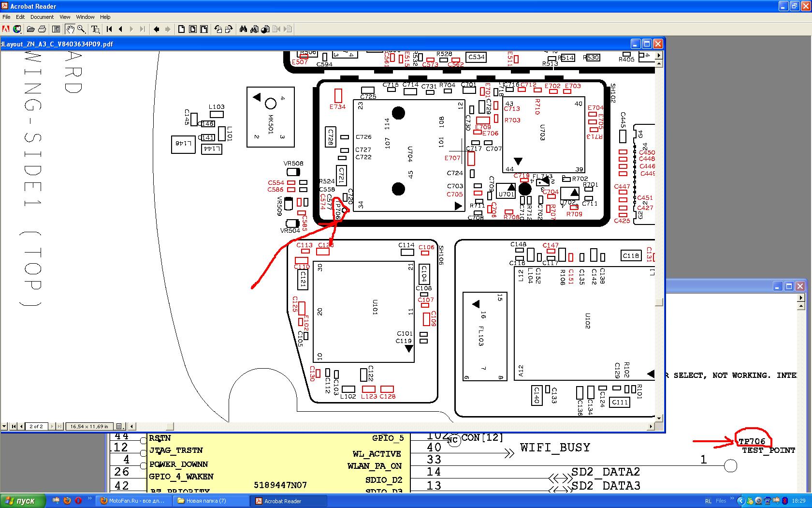Image resolution: width=812 pixels, height=508 pixels.
Task: Launch Firefox from quick launch
Action: 67,501
